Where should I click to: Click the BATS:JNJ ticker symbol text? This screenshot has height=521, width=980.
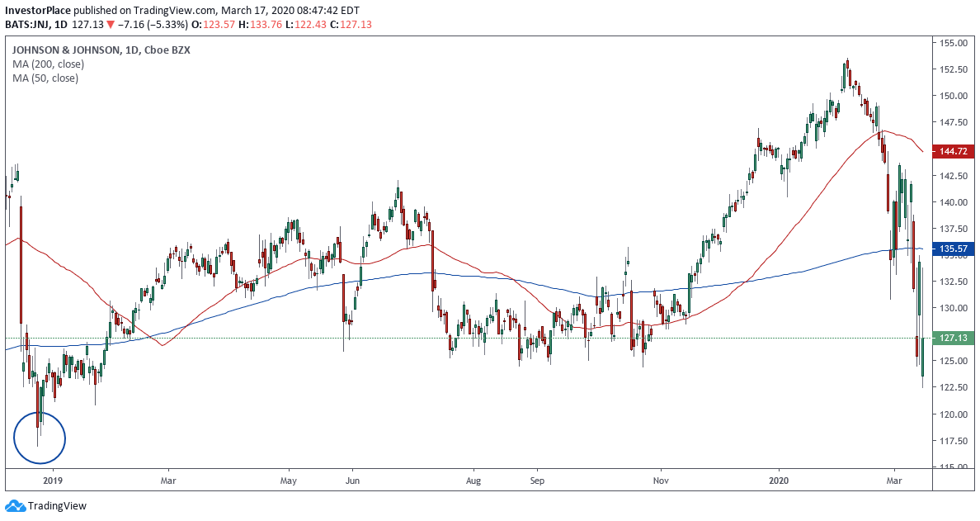pos(27,25)
